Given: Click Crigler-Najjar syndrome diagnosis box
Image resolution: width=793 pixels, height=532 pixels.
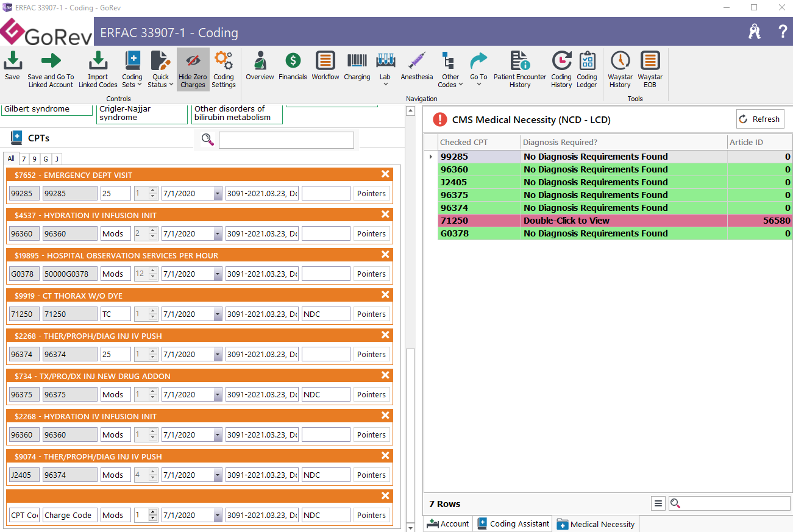Looking at the screenshot, I should click(142, 113).
